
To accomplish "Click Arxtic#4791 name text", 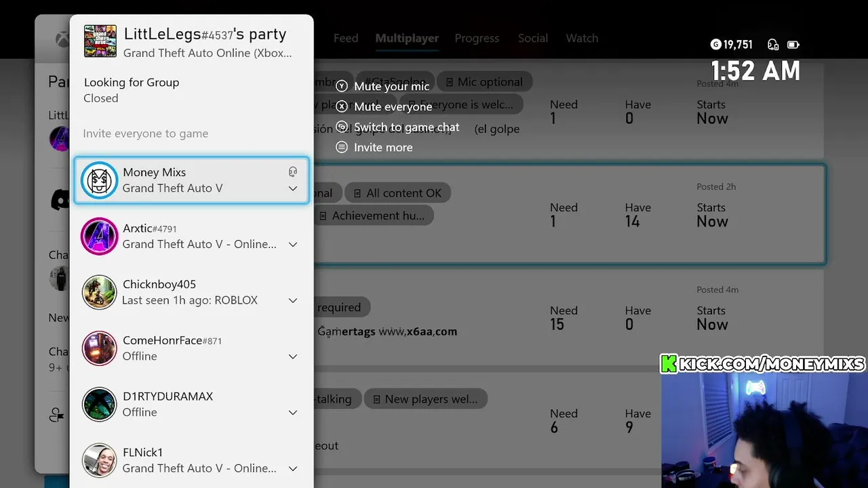I will [x=150, y=228].
